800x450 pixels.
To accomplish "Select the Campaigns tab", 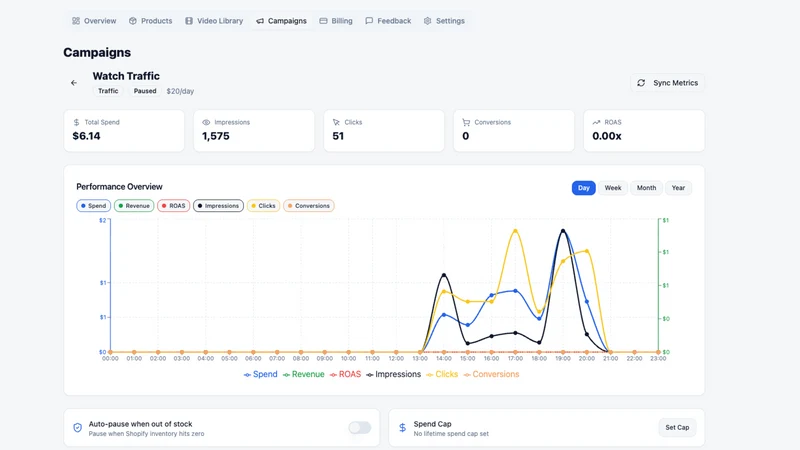I will pos(281,21).
